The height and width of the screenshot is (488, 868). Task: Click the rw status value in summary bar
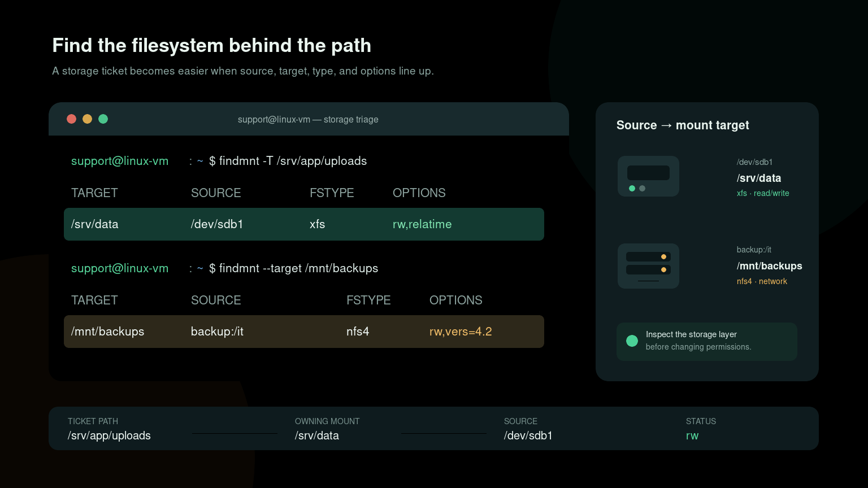pos(692,435)
